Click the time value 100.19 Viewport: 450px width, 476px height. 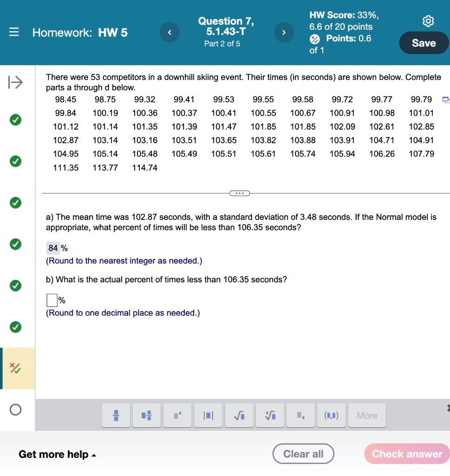105,113
